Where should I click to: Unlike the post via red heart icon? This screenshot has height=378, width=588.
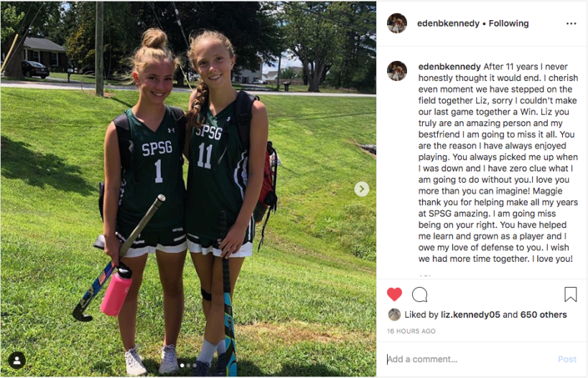click(x=394, y=295)
